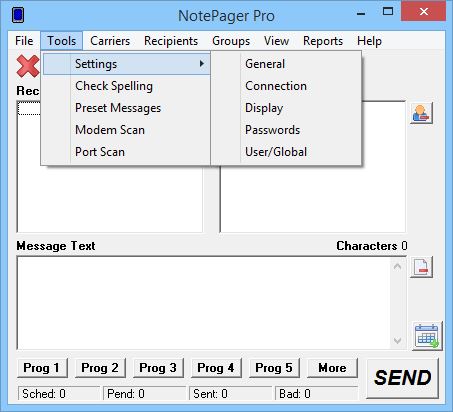Click the More button
453x412 pixels.
coord(332,368)
